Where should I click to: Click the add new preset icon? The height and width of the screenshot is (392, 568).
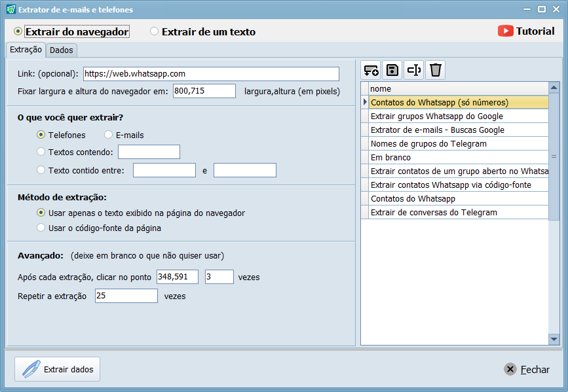point(371,70)
